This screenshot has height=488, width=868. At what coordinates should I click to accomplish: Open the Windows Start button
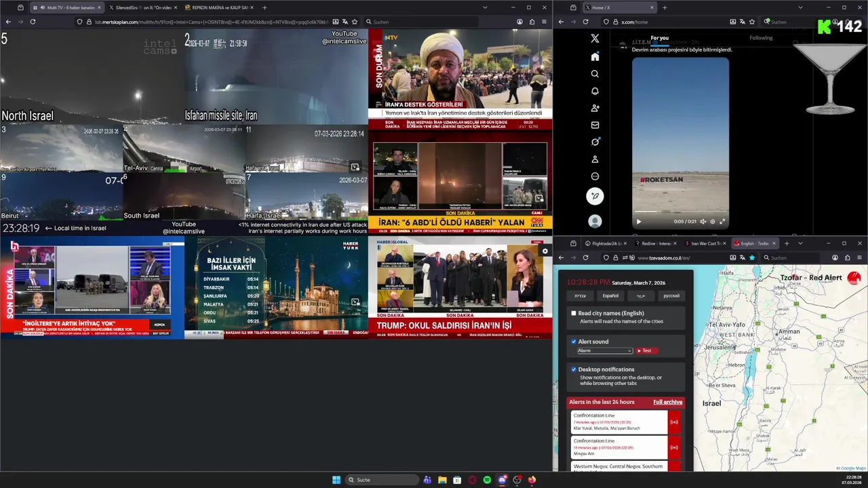(x=336, y=480)
